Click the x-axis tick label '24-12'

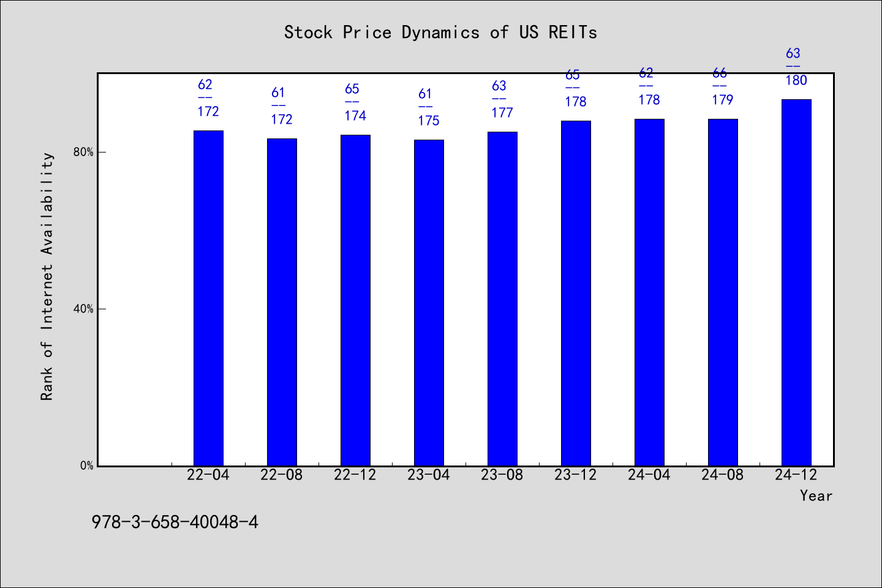pos(796,475)
